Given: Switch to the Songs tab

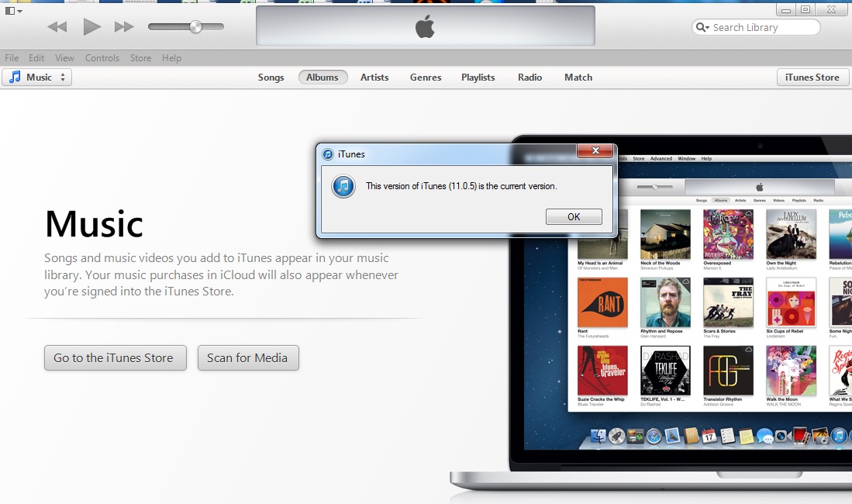Looking at the screenshot, I should pyautogui.click(x=271, y=78).
